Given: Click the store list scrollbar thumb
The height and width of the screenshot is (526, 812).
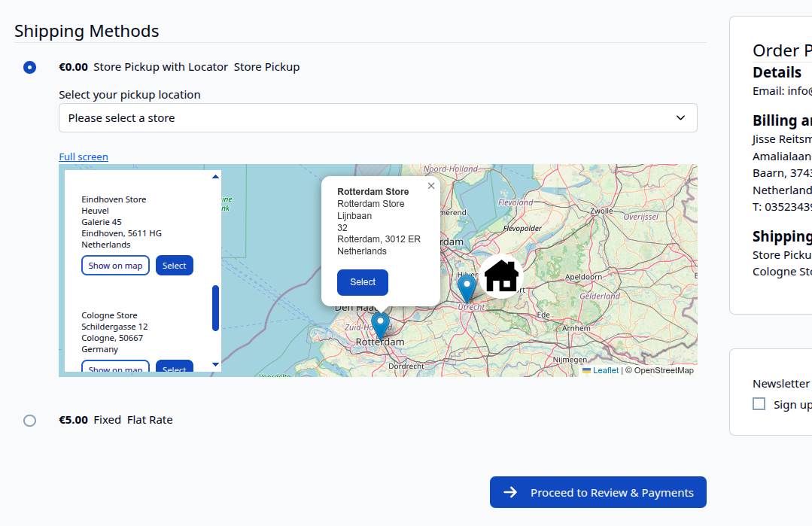Looking at the screenshot, I should (x=215, y=308).
